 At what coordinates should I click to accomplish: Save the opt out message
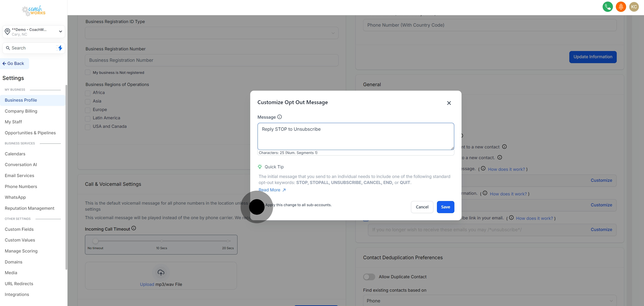[445, 207]
